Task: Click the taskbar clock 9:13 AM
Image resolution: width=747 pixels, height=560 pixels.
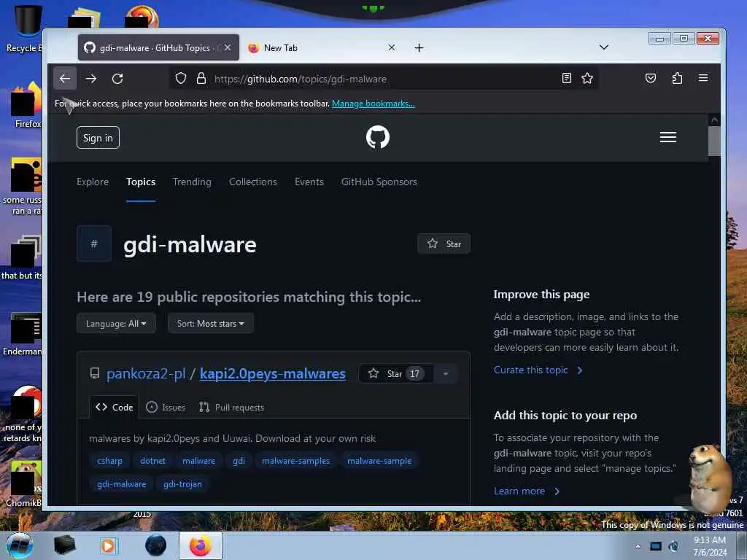Action: click(x=710, y=545)
